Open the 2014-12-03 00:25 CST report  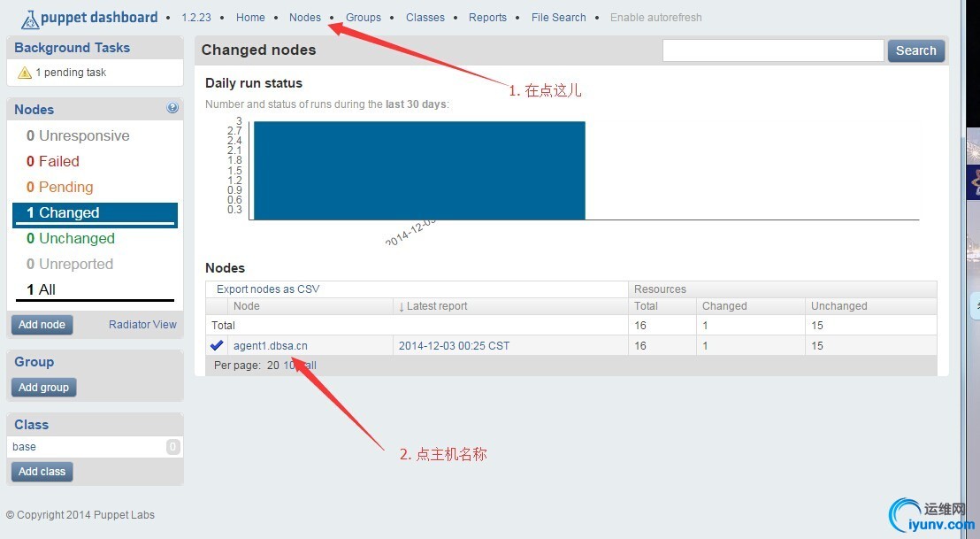pyautogui.click(x=455, y=346)
